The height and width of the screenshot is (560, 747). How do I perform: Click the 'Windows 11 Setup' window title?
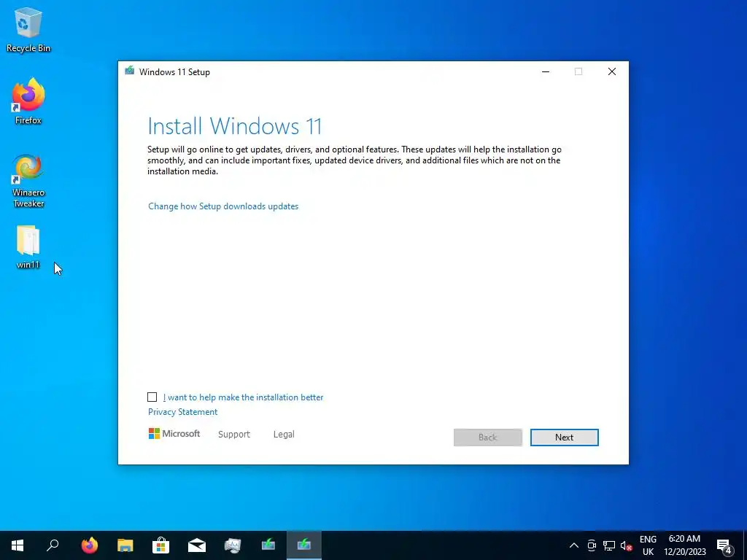point(174,72)
